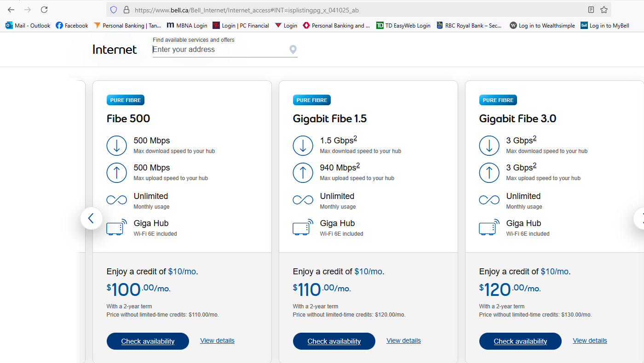The height and width of the screenshot is (363, 644).
Task: Open the Canadian Tire Login bookmark
Action: [286, 26]
